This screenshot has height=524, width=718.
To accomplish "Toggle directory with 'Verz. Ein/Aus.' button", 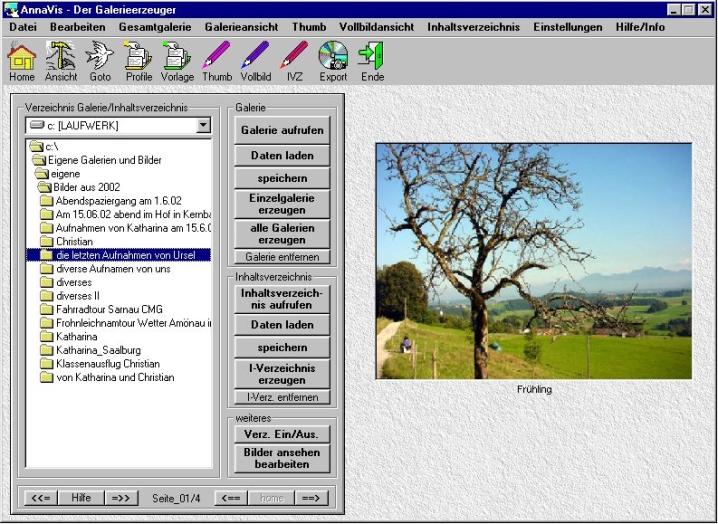I will pyautogui.click(x=281, y=435).
